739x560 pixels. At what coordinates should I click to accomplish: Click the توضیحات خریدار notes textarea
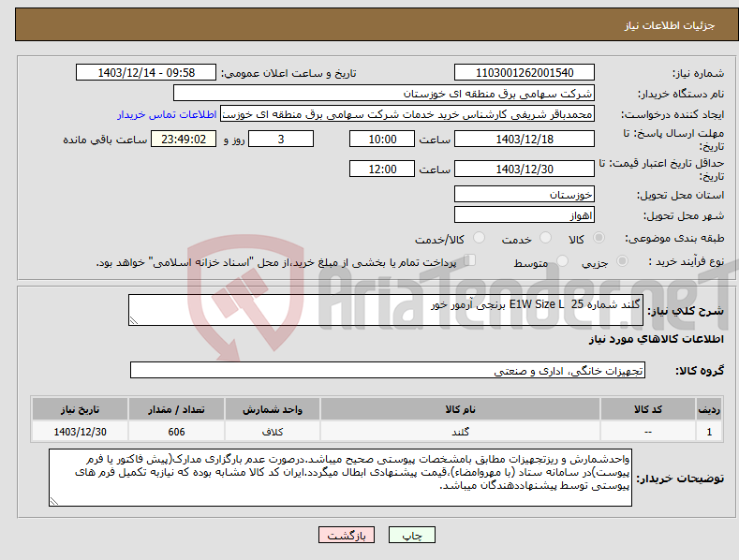[x=340, y=478]
